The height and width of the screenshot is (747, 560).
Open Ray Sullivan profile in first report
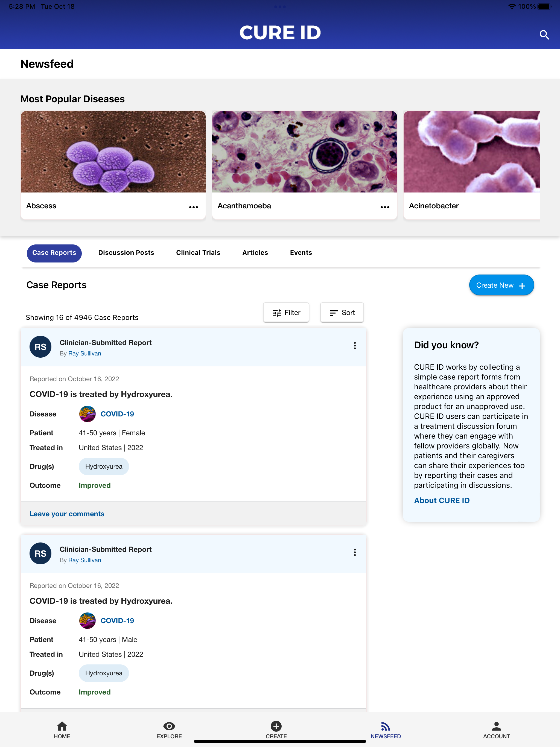[84, 353]
